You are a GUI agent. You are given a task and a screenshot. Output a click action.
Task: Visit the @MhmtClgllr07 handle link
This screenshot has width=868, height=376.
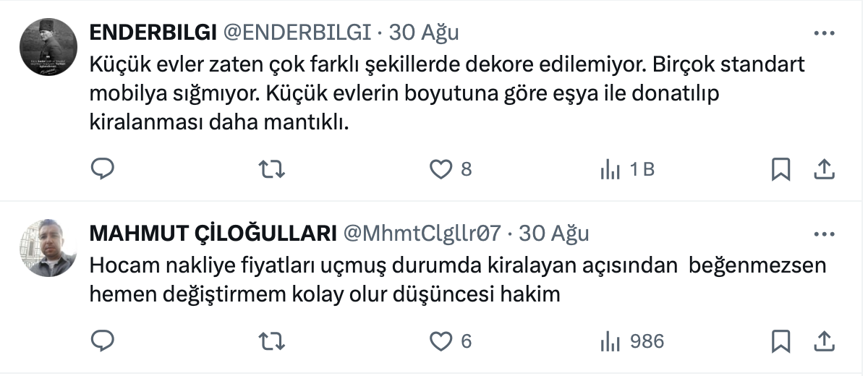[x=422, y=234]
